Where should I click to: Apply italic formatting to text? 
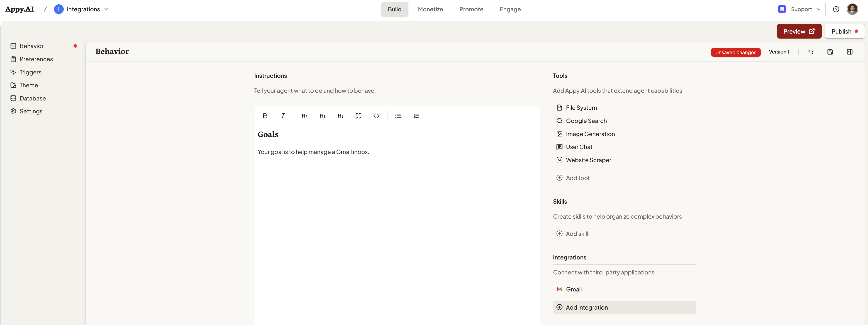click(283, 116)
